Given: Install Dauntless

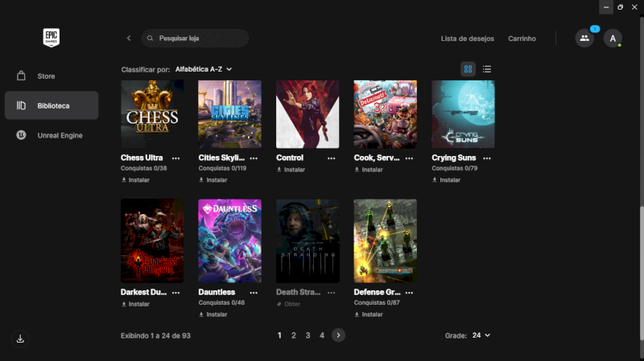Looking at the screenshot, I should click(213, 314).
